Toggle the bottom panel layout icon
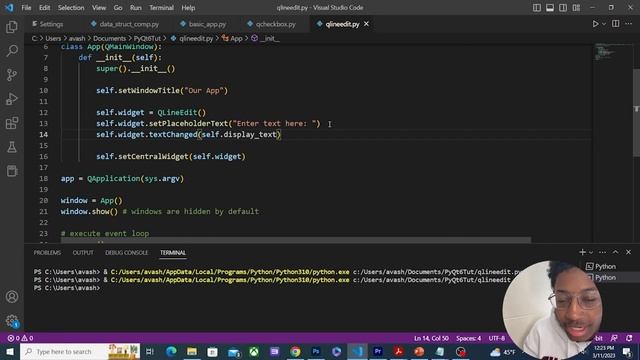Screen dimensions: 640x360 [x=550, y=8]
